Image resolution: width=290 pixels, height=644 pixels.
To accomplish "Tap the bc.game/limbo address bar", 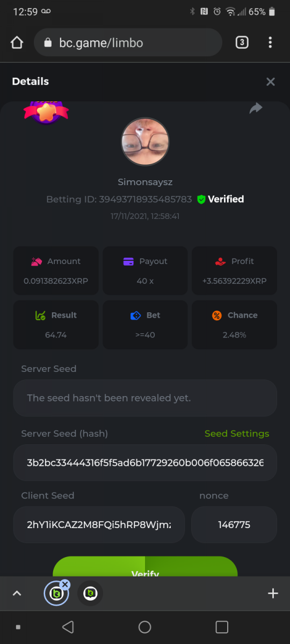I will 128,42.
